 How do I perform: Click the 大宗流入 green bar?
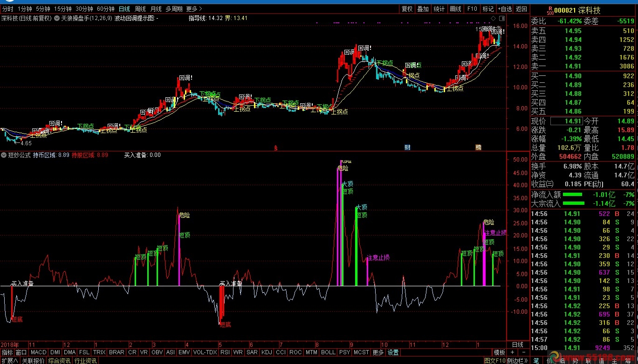pyautogui.click(x=573, y=203)
